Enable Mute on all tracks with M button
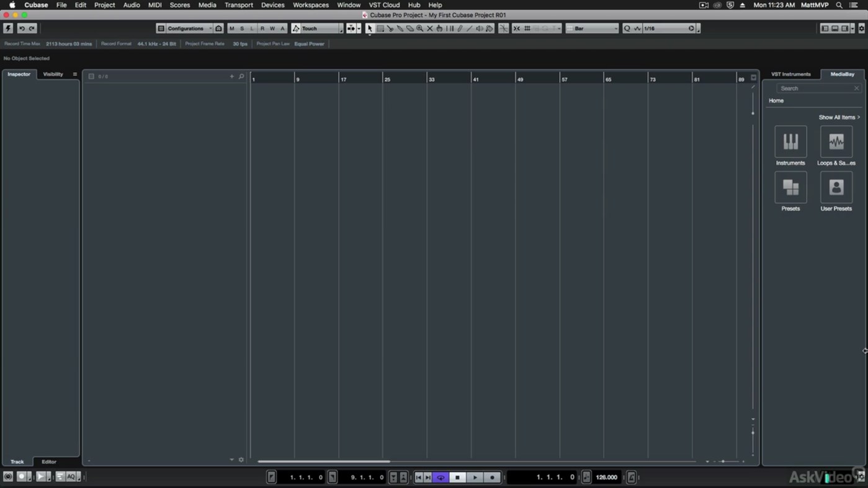 coord(232,28)
